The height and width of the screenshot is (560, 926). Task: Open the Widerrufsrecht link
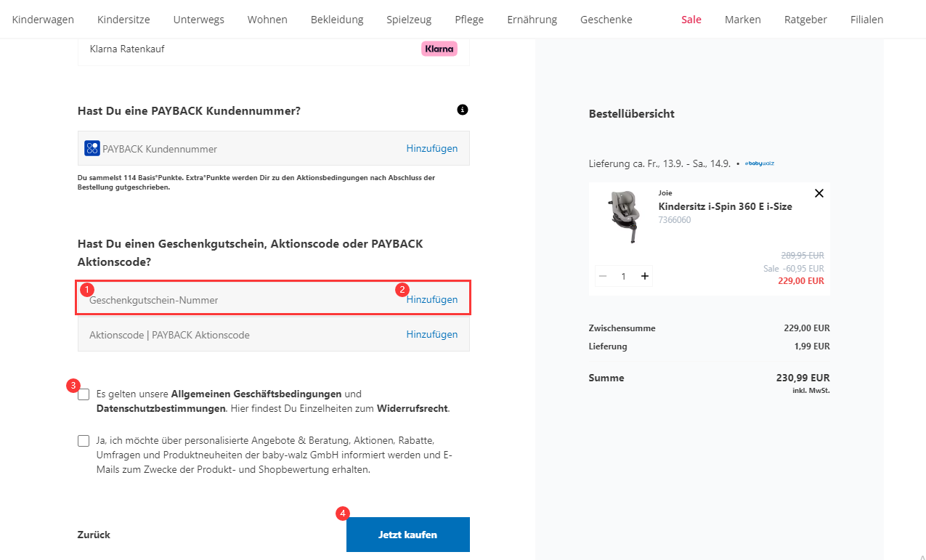point(413,408)
